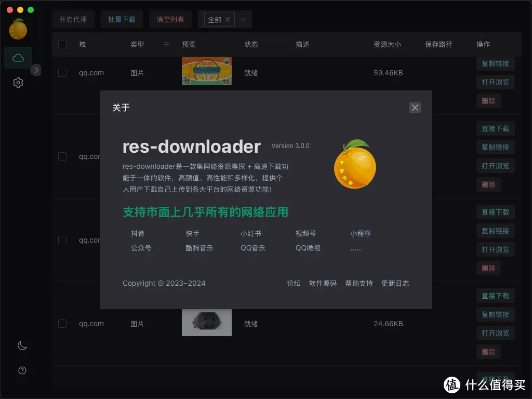Click qq.com in the 24.66KB row

pyautogui.click(x=91, y=324)
